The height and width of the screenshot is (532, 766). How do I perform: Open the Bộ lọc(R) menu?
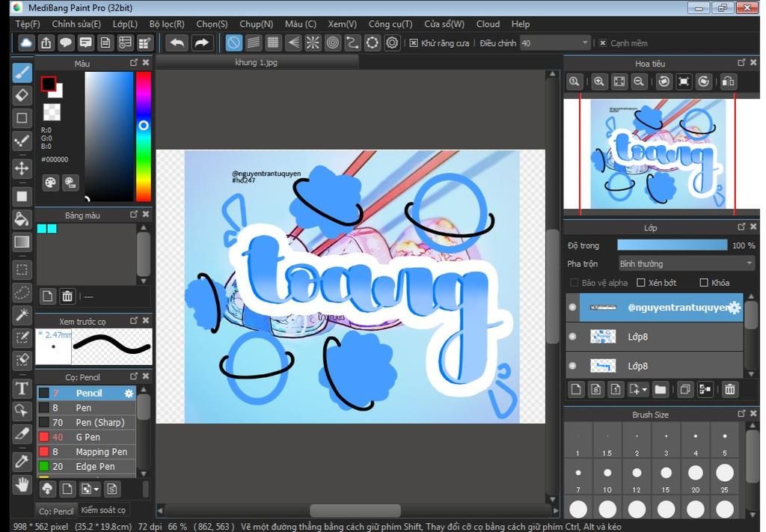[167, 24]
